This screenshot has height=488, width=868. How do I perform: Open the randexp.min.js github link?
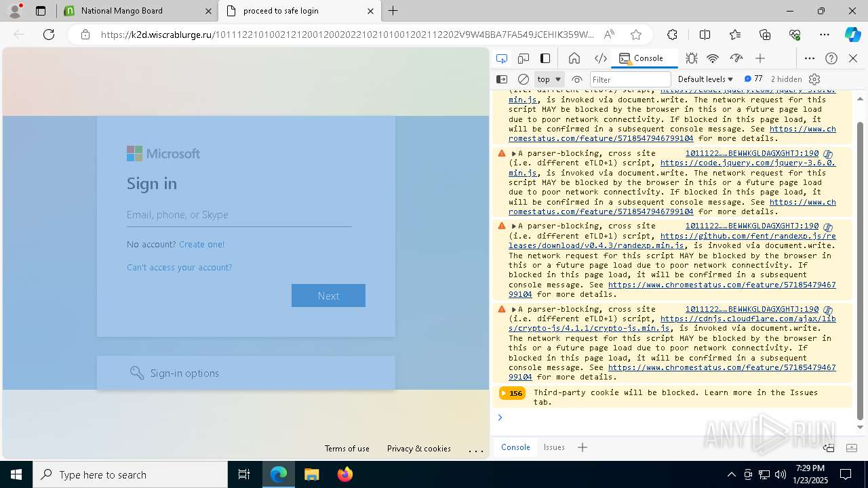tap(672, 241)
